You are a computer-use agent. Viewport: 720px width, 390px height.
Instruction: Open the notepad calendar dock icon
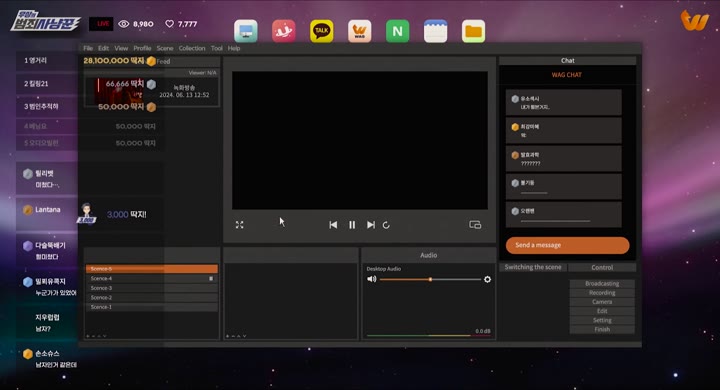point(435,31)
